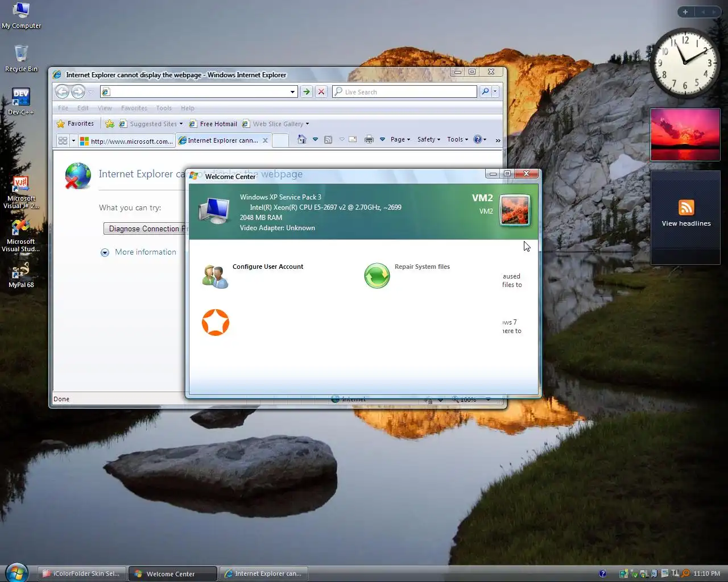Click the Start orb button
Screen dimensions: 728x582
pyautogui.click(x=16, y=573)
